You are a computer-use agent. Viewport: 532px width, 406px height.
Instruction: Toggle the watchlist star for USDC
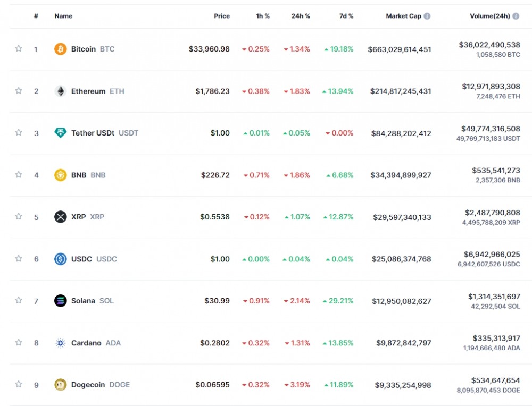click(x=19, y=259)
